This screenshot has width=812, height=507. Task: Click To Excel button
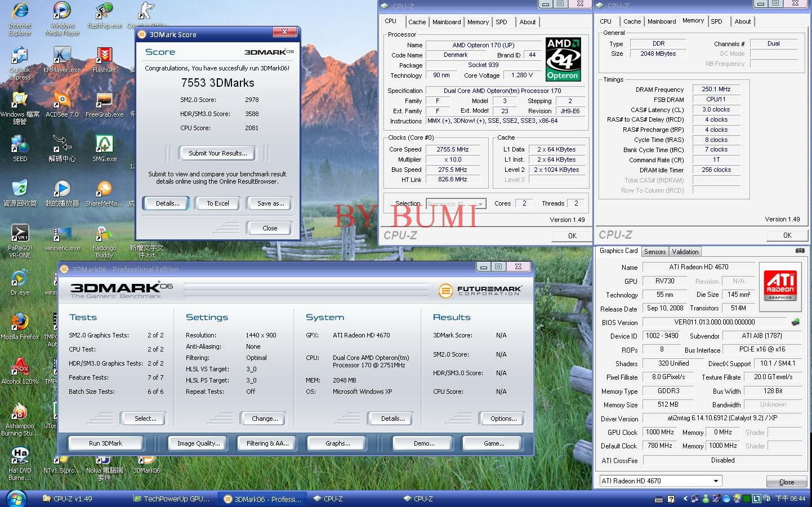217,203
